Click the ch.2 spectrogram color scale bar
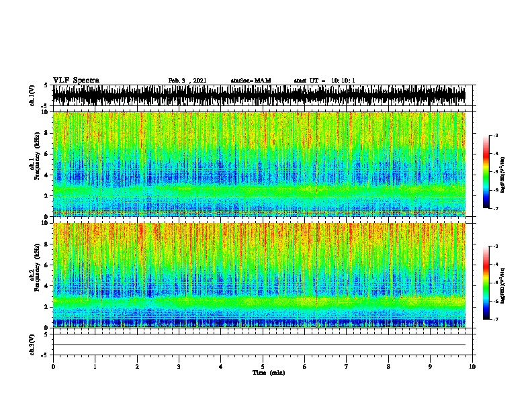The height and width of the screenshot is (411, 532). [x=486, y=283]
